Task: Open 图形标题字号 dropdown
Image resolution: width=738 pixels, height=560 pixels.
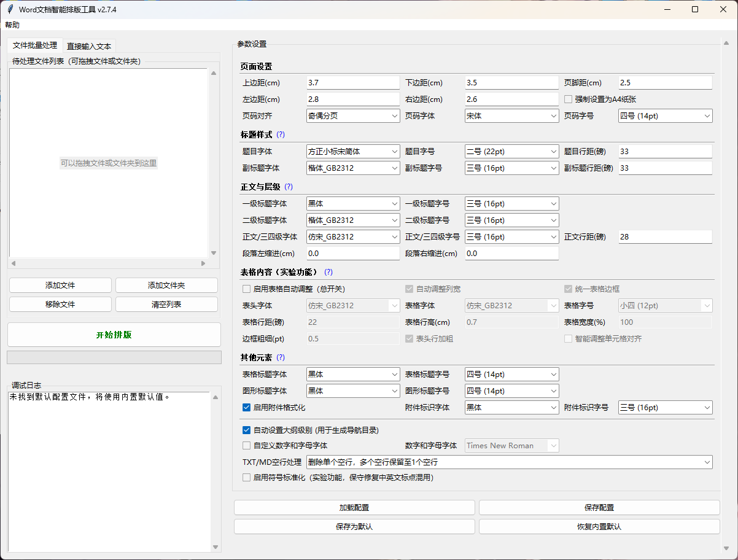Action: 511,391
